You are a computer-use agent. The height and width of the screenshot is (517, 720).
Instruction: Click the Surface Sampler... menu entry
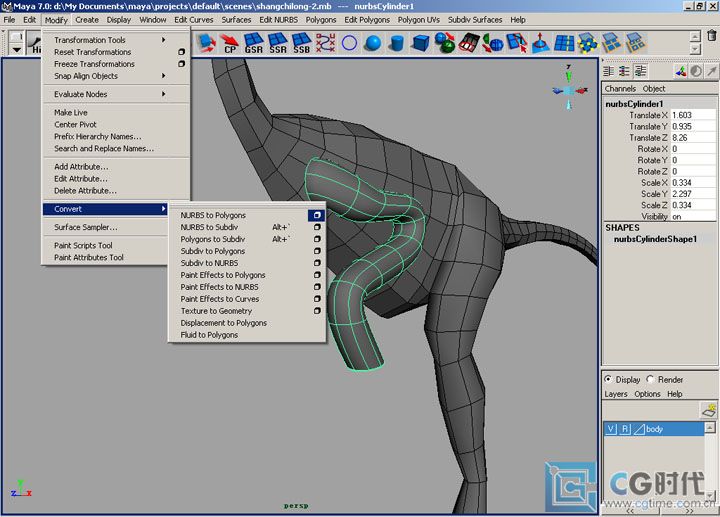86,227
